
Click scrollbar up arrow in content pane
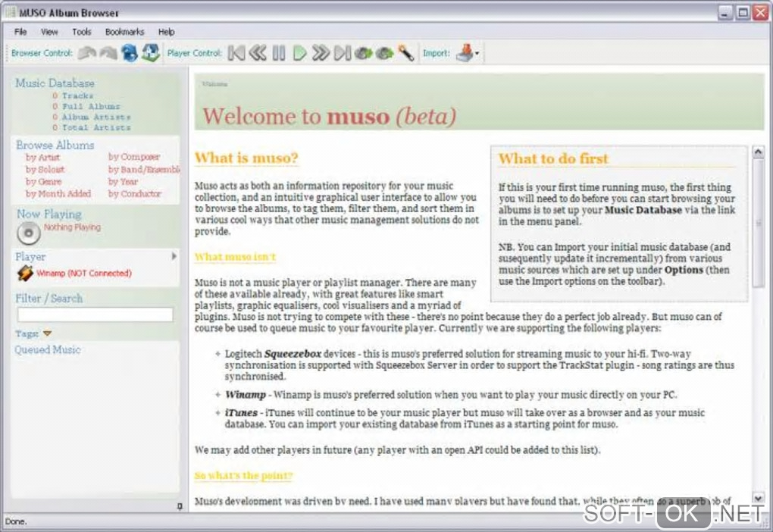758,152
